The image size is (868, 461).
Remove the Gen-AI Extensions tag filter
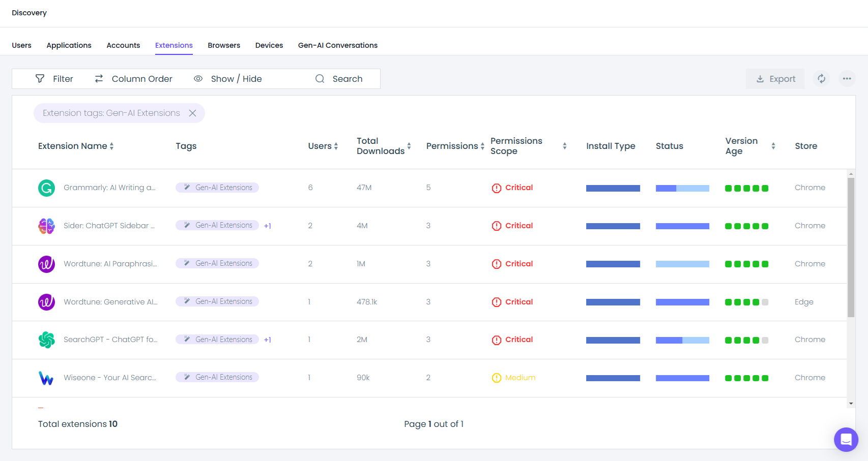(193, 113)
